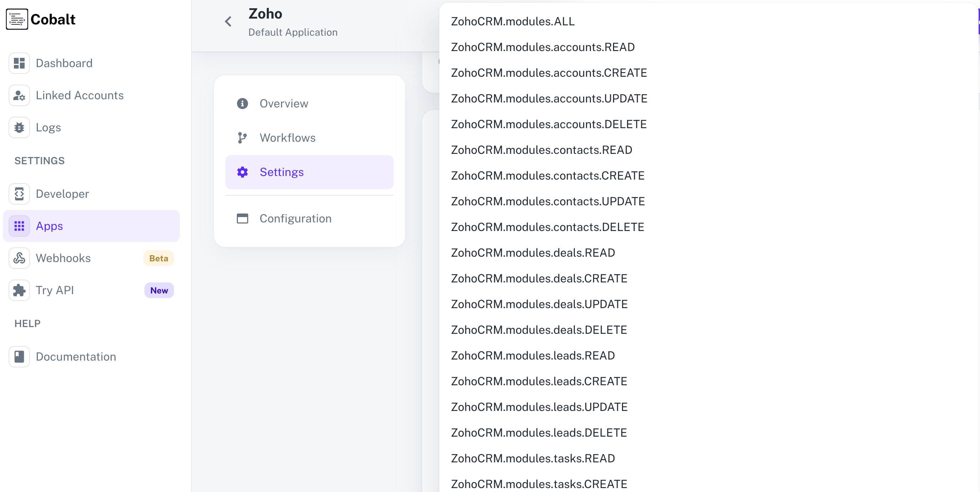Click the back arrow next to Zoho
Image resolution: width=980 pixels, height=492 pixels.
[228, 21]
